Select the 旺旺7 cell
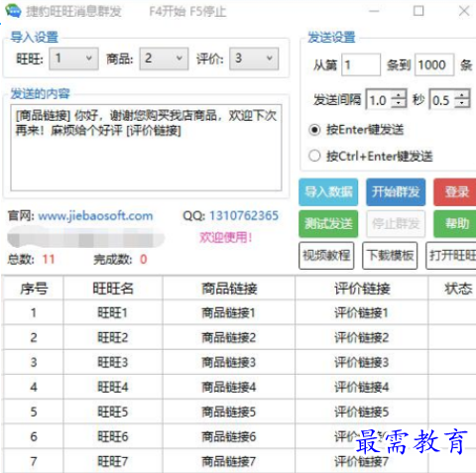 tap(113, 461)
